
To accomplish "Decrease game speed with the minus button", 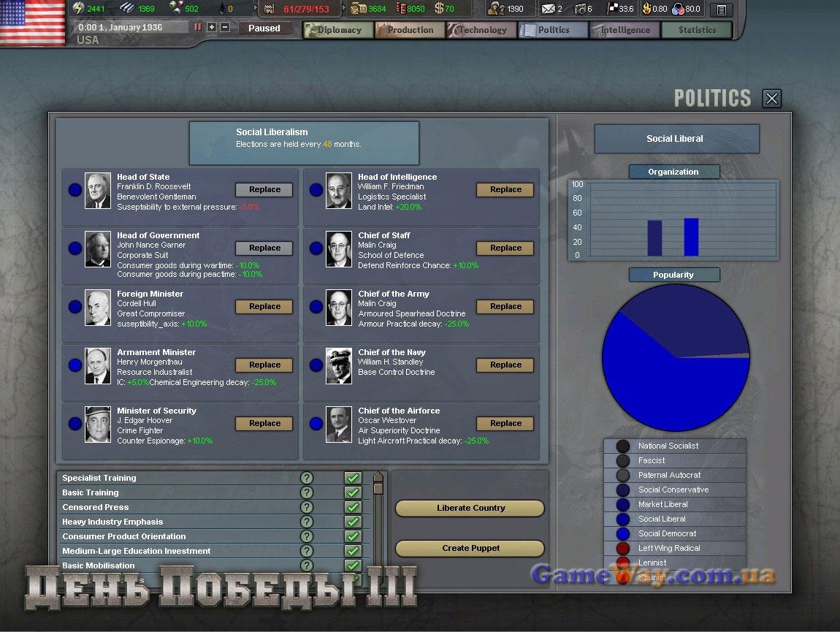I will coord(225,27).
